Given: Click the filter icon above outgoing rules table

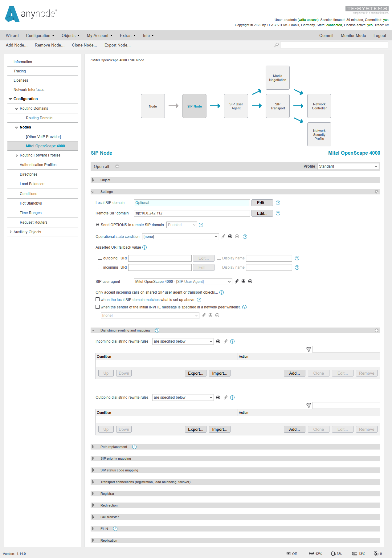Looking at the screenshot, I should [x=309, y=405].
